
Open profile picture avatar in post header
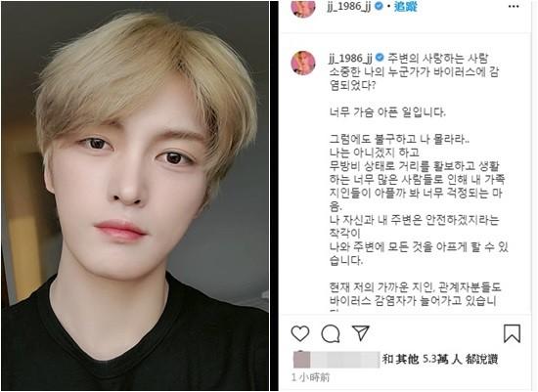303,8
